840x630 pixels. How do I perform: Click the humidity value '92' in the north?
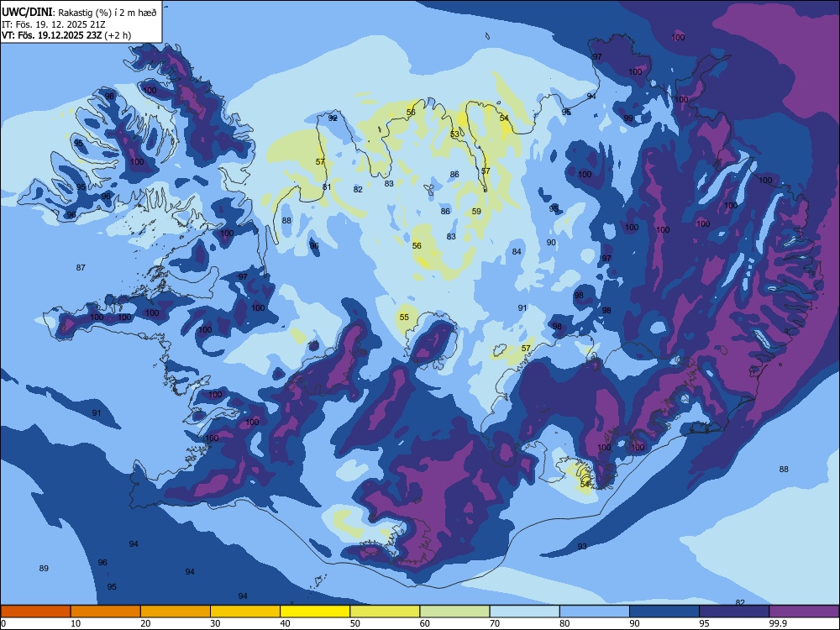point(333,118)
